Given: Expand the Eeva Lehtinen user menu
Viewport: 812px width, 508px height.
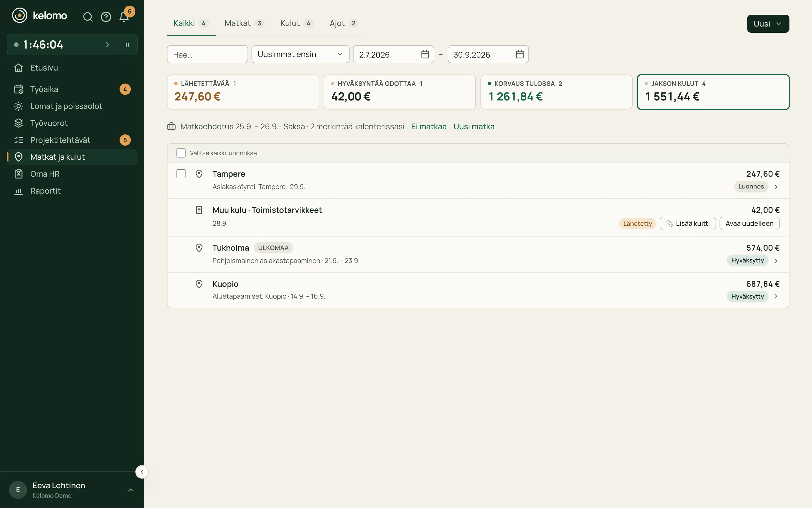Looking at the screenshot, I should [x=72, y=490].
